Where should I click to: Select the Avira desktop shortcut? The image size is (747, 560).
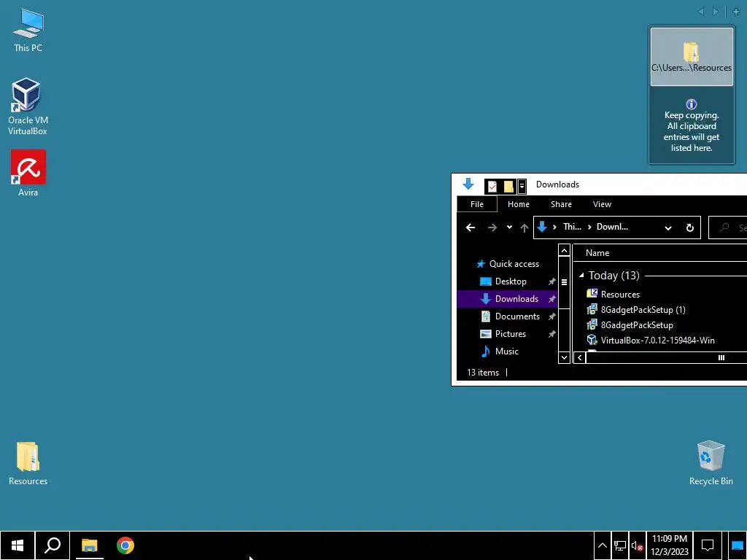click(x=28, y=174)
